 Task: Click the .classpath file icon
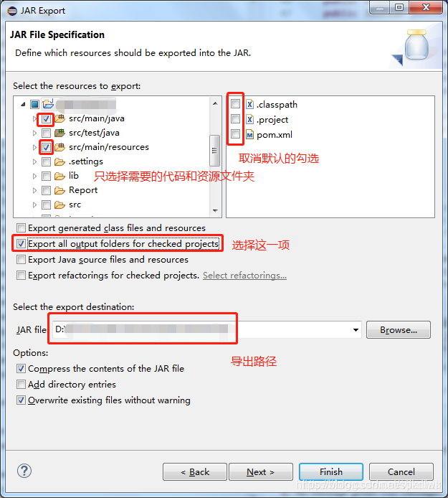tap(250, 104)
